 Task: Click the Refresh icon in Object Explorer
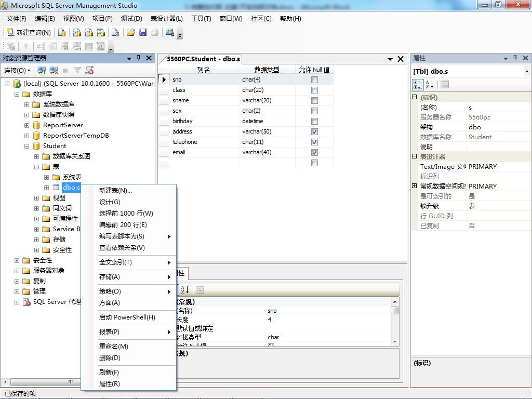click(x=89, y=70)
